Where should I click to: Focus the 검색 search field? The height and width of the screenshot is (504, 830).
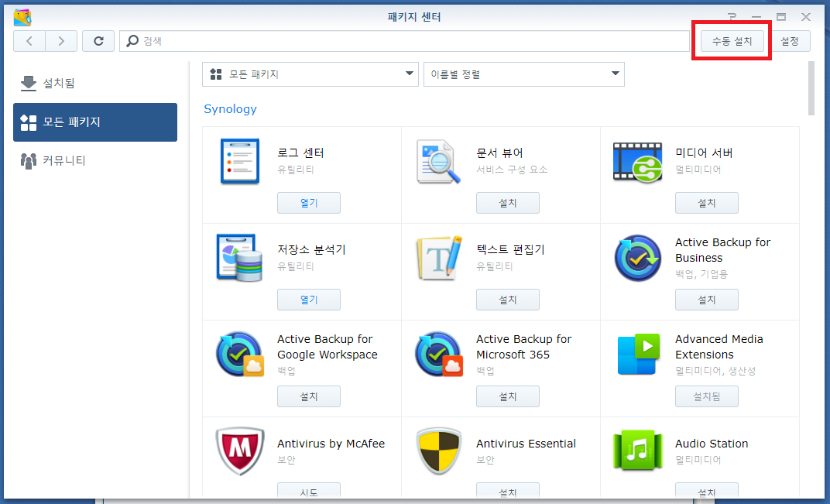(404, 41)
